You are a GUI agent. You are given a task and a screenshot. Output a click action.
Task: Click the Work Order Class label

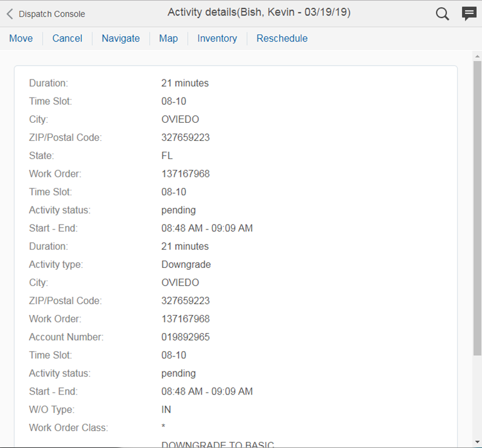tap(69, 428)
